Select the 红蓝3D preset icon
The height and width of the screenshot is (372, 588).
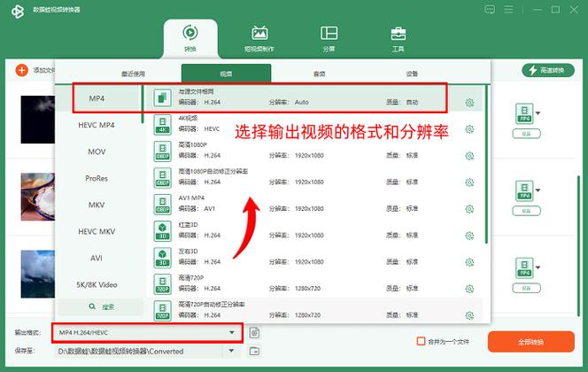(x=162, y=231)
